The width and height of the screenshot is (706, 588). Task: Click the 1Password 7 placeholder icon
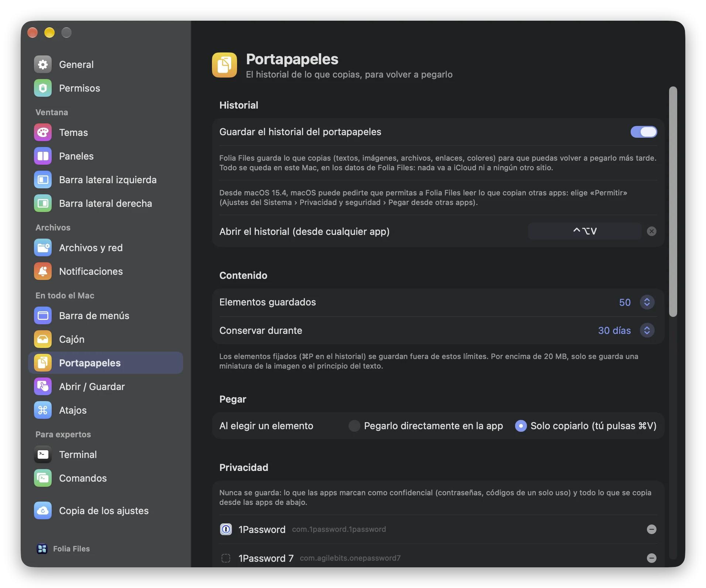[x=226, y=558]
